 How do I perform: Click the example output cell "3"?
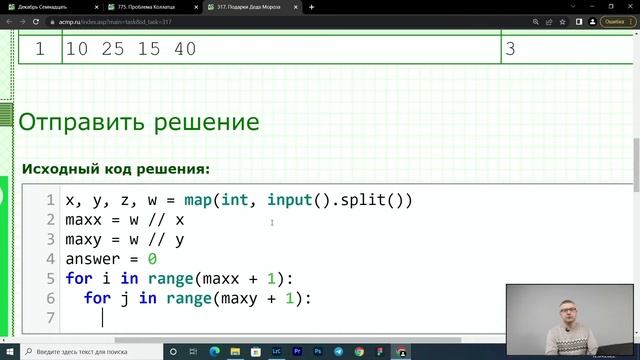(x=567, y=49)
